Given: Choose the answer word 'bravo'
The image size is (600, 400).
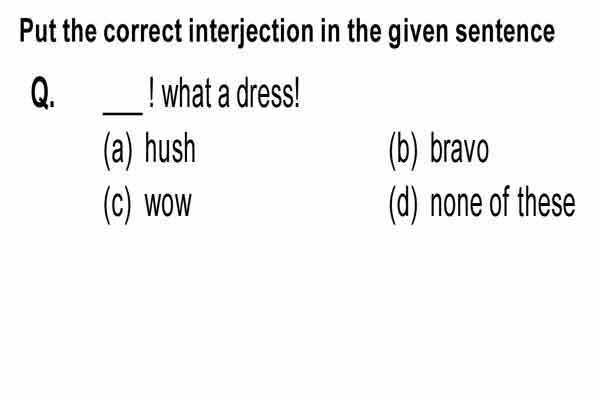Looking at the screenshot, I should click(x=459, y=149).
